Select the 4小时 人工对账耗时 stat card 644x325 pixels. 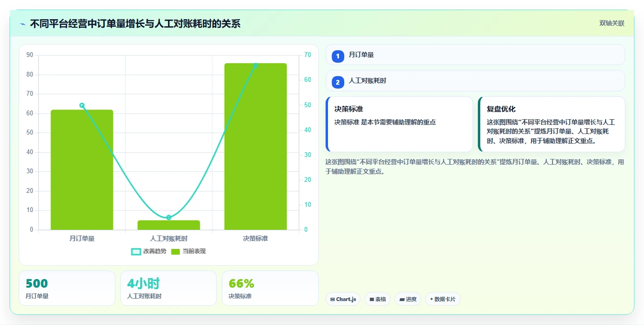click(169, 288)
